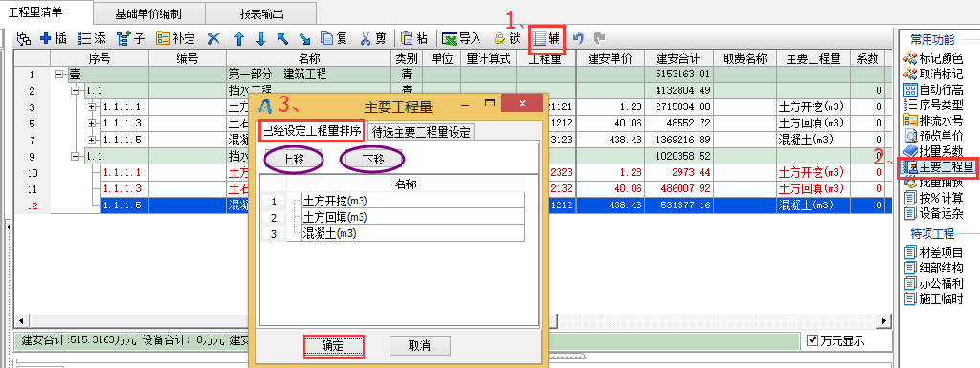Click the 第一部分 建筑工程 name cell

[308, 75]
